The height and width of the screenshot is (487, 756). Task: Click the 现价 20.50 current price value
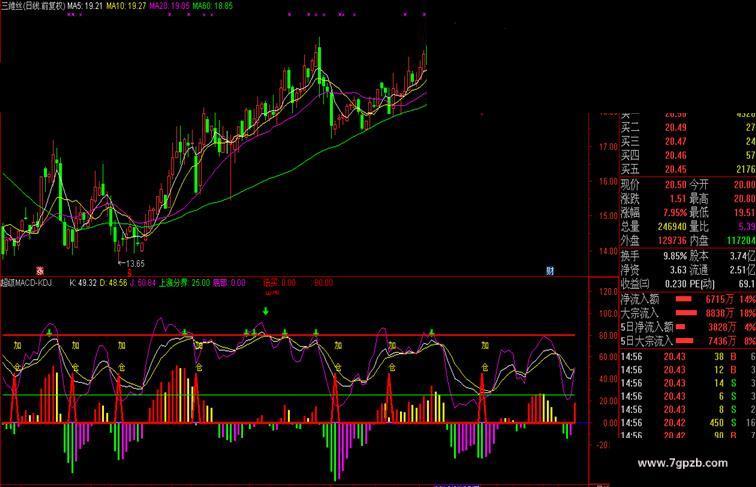[x=675, y=185]
